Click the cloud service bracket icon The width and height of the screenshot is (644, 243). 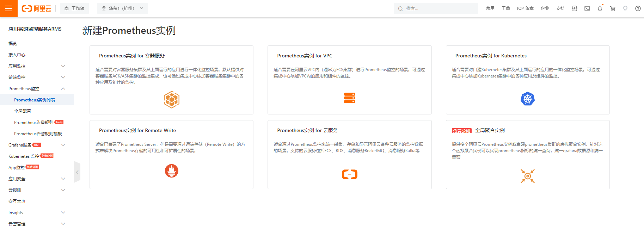click(x=350, y=174)
